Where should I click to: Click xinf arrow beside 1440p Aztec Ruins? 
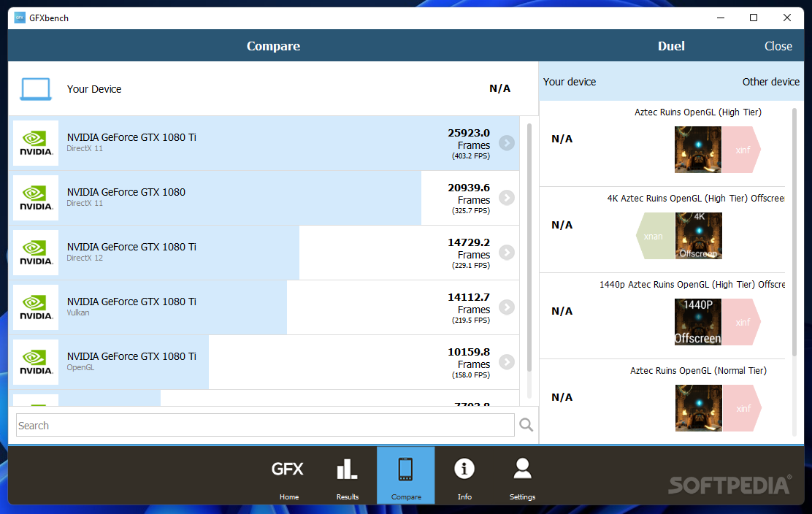741,322
